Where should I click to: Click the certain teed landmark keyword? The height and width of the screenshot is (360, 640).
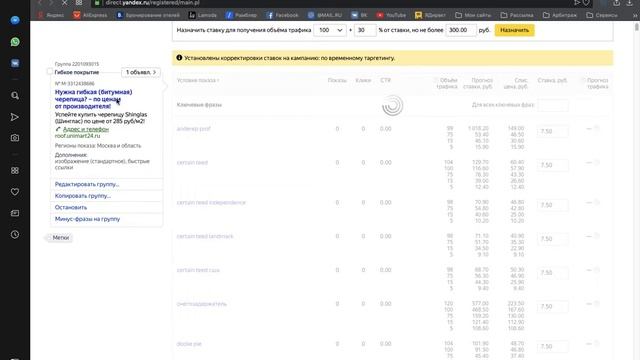(205, 236)
